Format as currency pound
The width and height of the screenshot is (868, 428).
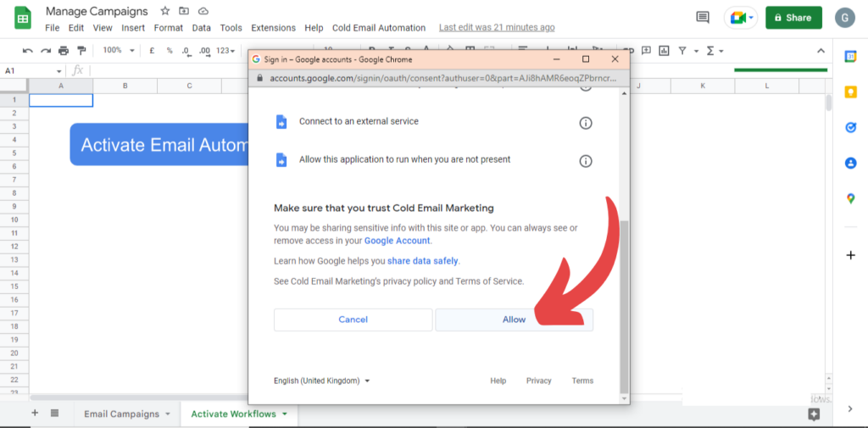point(152,50)
